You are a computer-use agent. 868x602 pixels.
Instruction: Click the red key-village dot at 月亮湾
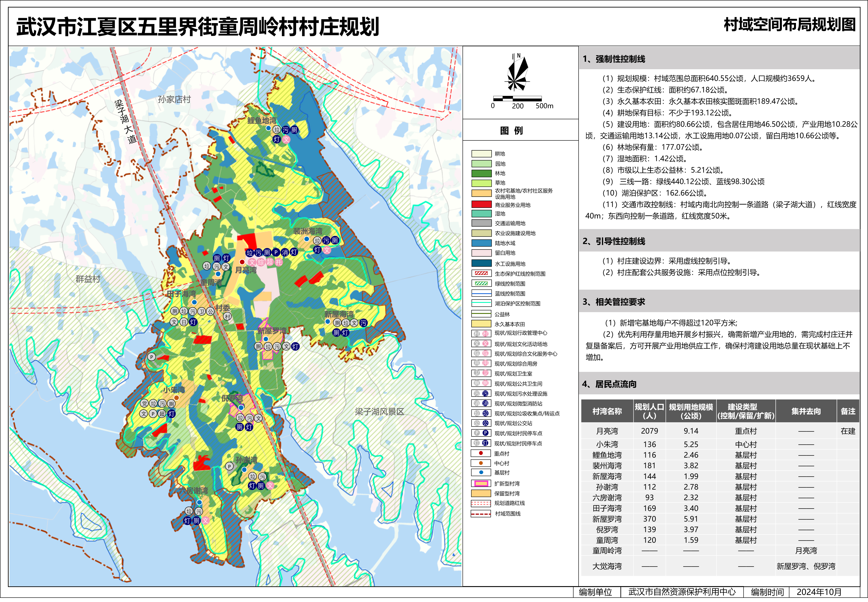click(242, 262)
